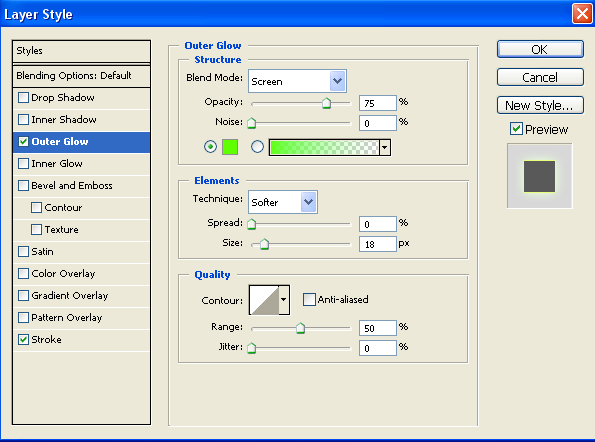Disable the Stroke effect checkbox

24,339
